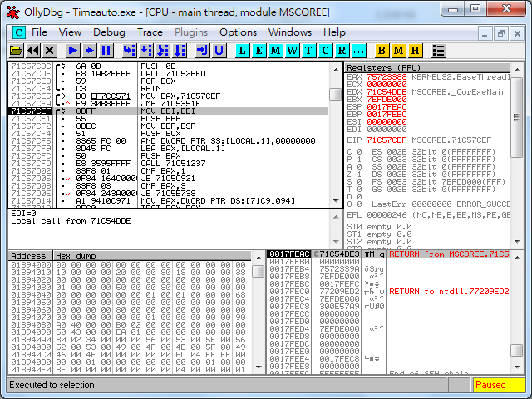
Task: Select the JE 71C5C921 instruction line
Action: 168,178
